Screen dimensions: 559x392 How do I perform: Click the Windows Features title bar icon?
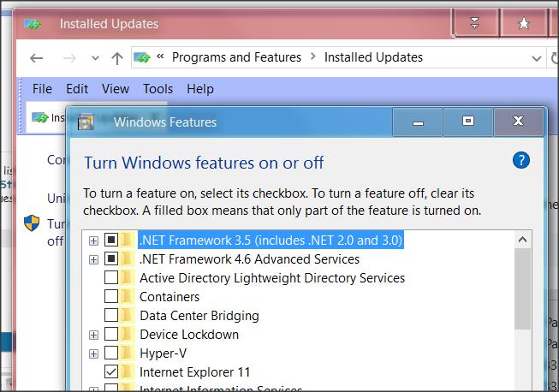click(x=86, y=122)
